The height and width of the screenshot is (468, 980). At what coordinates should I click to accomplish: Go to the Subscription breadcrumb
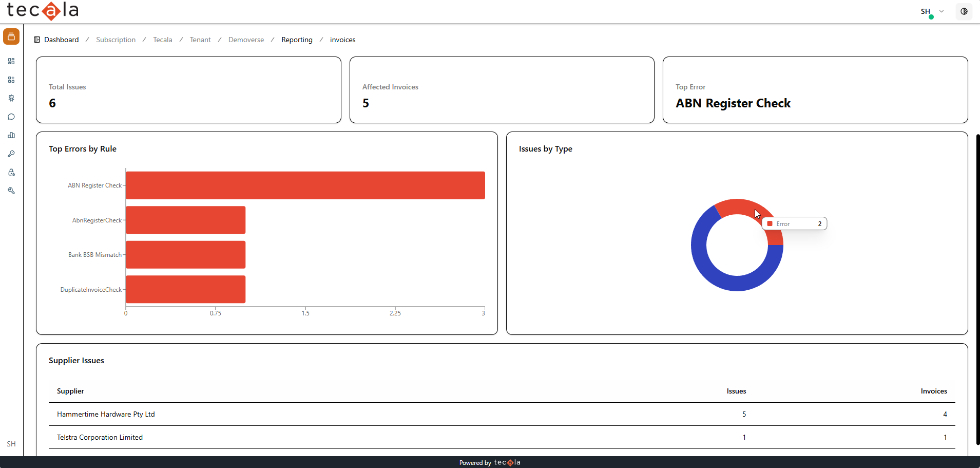tap(116, 40)
